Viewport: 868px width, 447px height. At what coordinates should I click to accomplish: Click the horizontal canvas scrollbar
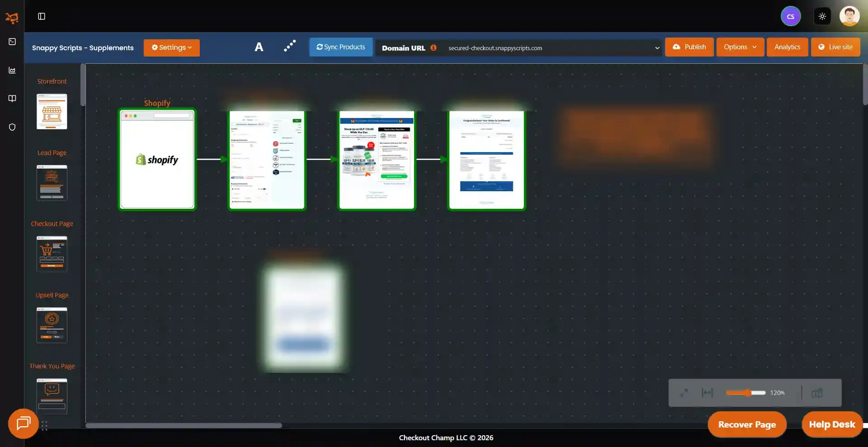pyautogui.click(x=184, y=425)
